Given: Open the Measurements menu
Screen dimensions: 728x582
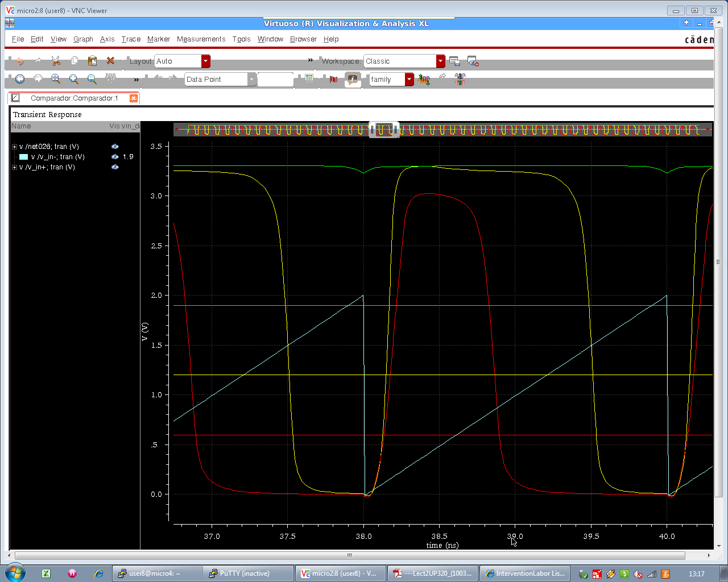Looking at the screenshot, I should (201, 39).
